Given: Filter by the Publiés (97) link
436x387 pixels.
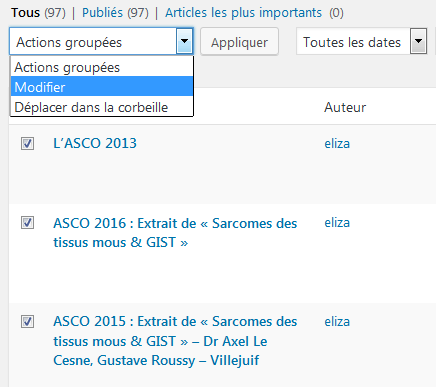Looking at the screenshot, I should [x=115, y=13].
